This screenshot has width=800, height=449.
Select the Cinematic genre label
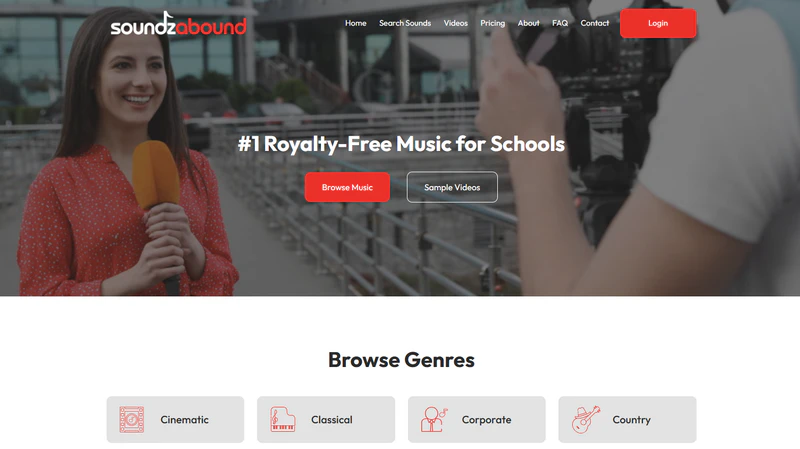click(184, 419)
